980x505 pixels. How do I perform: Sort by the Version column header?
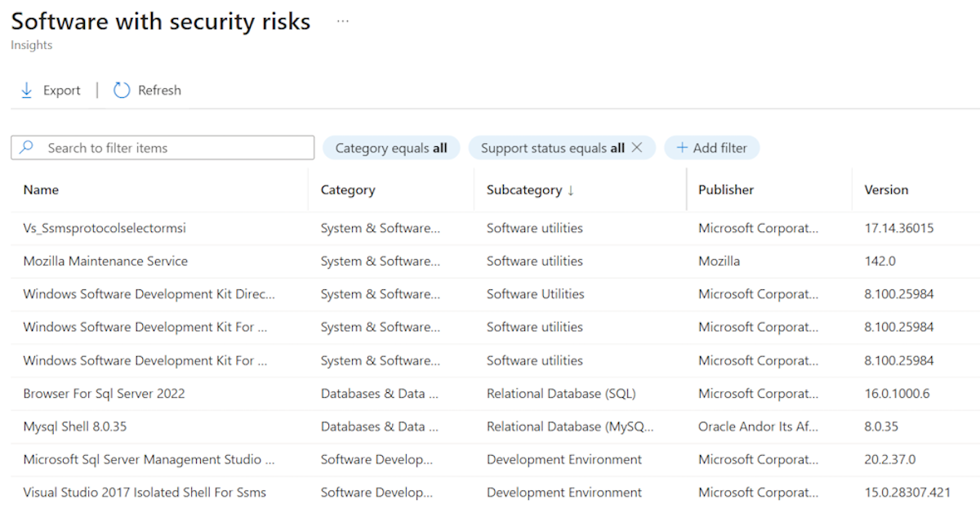pyautogui.click(x=886, y=190)
